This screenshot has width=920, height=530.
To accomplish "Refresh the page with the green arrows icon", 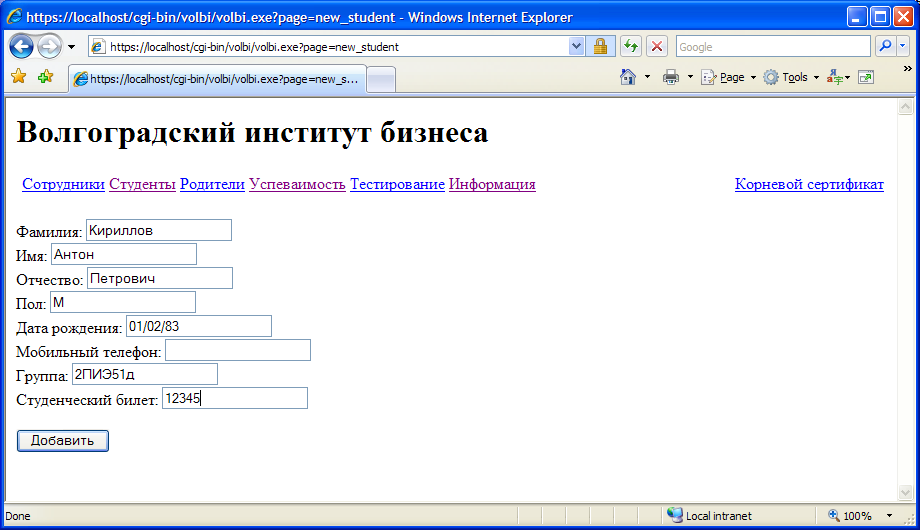I will pyautogui.click(x=631, y=46).
